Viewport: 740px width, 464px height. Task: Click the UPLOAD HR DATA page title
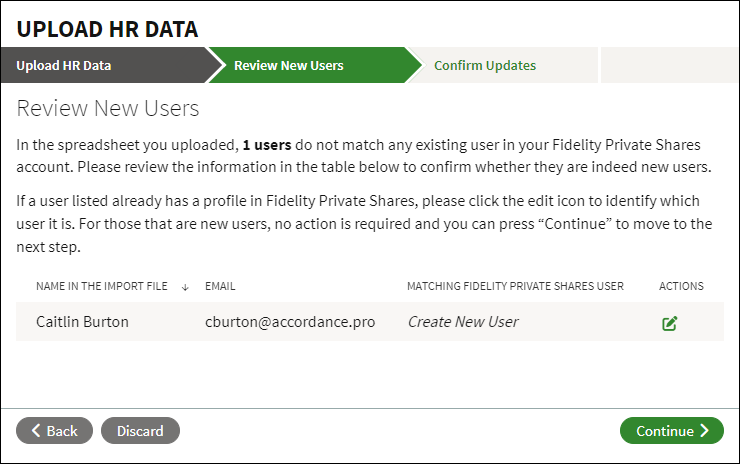pyautogui.click(x=107, y=29)
